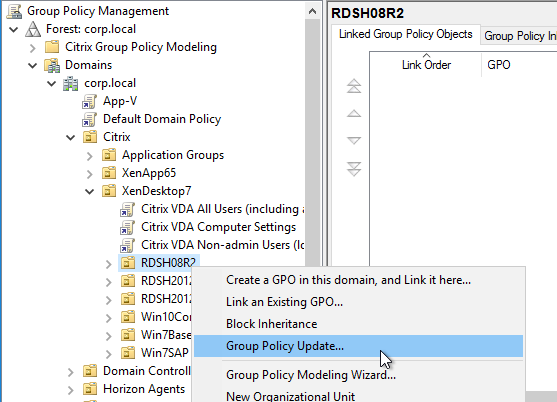Choose Link an Existing GPO
This screenshot has width=557, height=402.
[358, 302]
